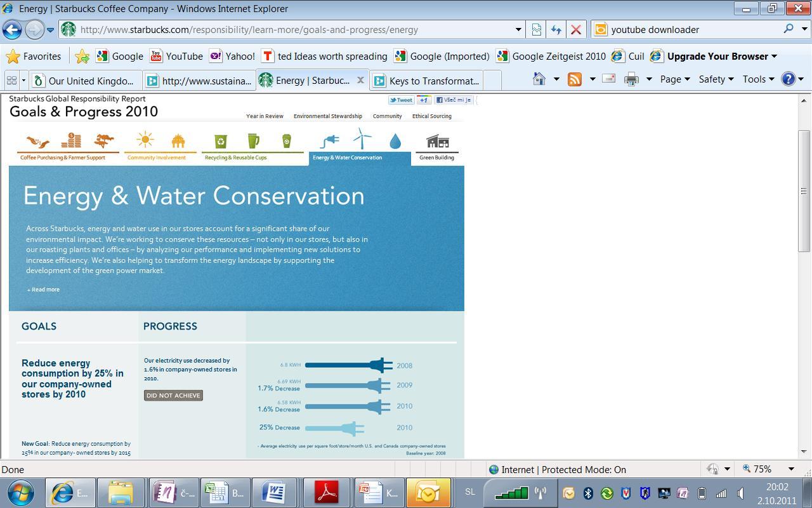Open the Safety menu
Screen dimensions: 812x508
(x=716, y=79)
